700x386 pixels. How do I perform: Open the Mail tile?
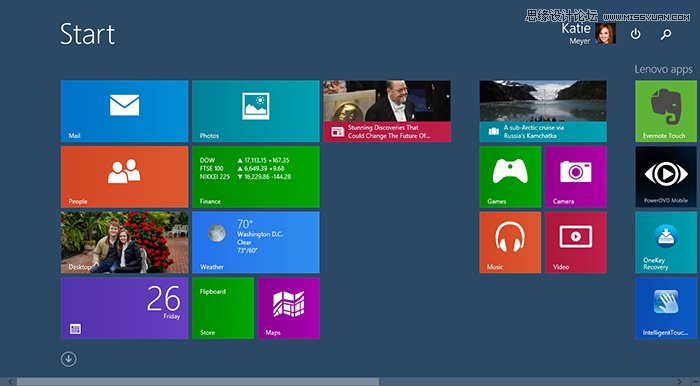[x=124, y=111]
